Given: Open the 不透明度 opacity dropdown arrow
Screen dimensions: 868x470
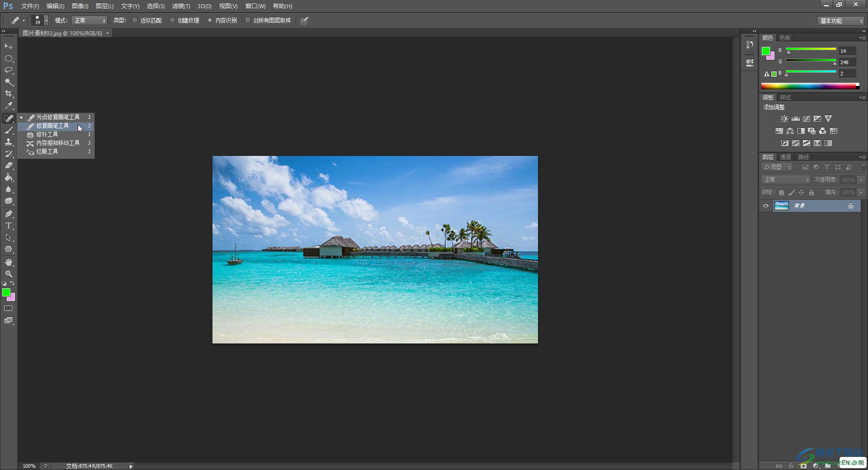Looking at the screenshot, I should tap(861, 180).
